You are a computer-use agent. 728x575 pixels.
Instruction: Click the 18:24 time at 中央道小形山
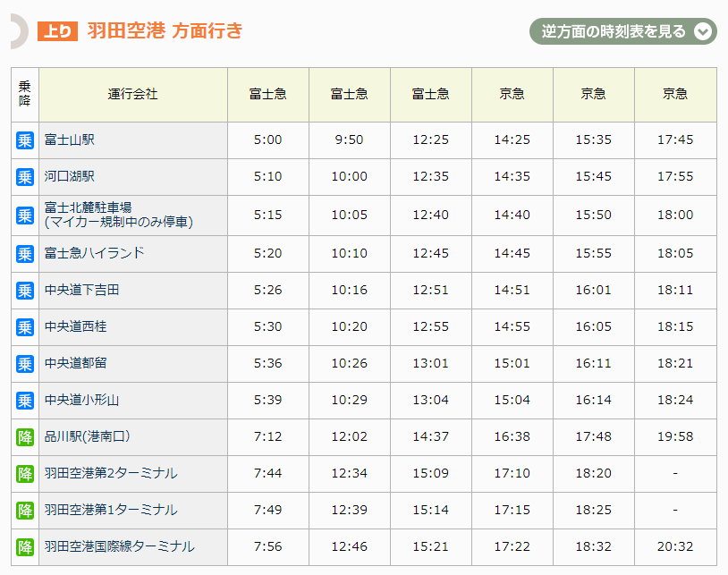[x=675, y=400]
